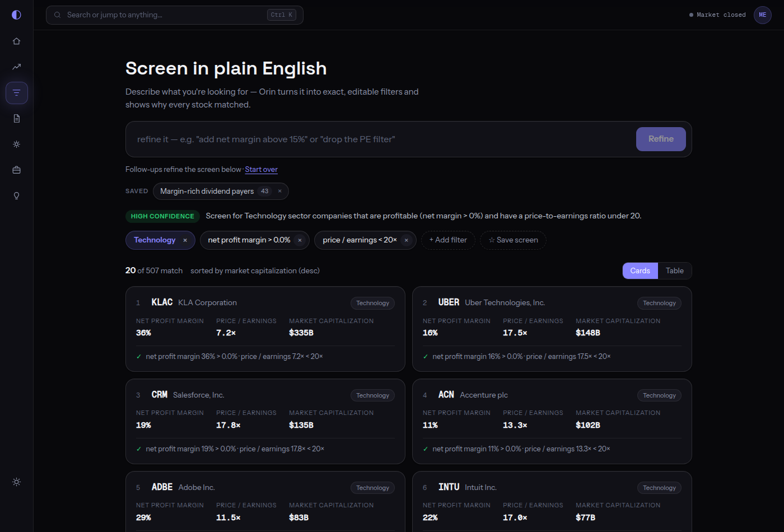Open the sun-shaped sidebar icon below documents
The image size is (784, 532).
coord(16,144)
